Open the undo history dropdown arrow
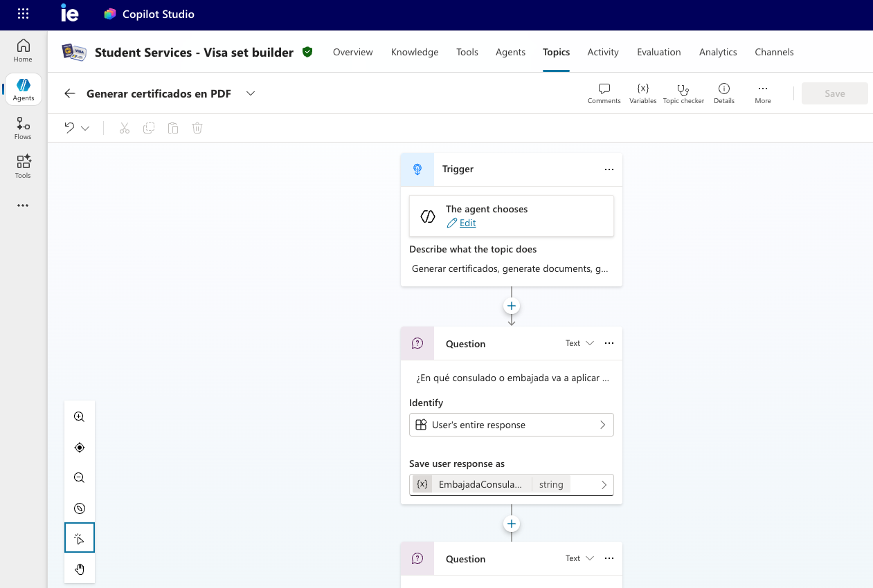The image size is (873, 588). click(85, 129)
